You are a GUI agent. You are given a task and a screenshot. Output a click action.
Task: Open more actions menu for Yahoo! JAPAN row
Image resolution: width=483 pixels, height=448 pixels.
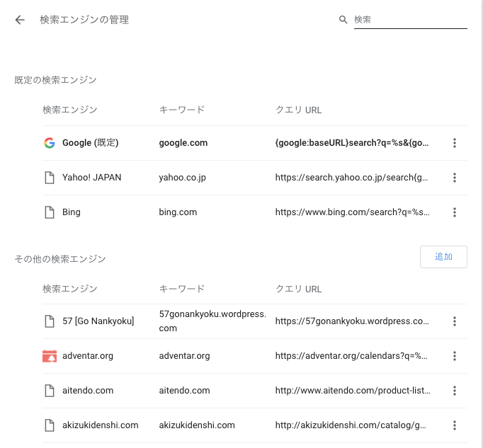point(455,178)
